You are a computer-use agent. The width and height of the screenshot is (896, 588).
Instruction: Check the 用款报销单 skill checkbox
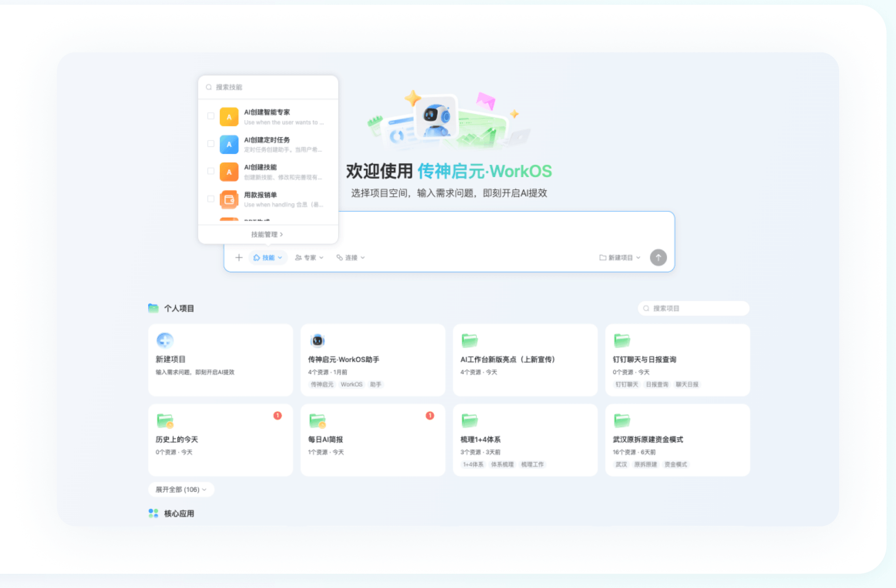211,199
